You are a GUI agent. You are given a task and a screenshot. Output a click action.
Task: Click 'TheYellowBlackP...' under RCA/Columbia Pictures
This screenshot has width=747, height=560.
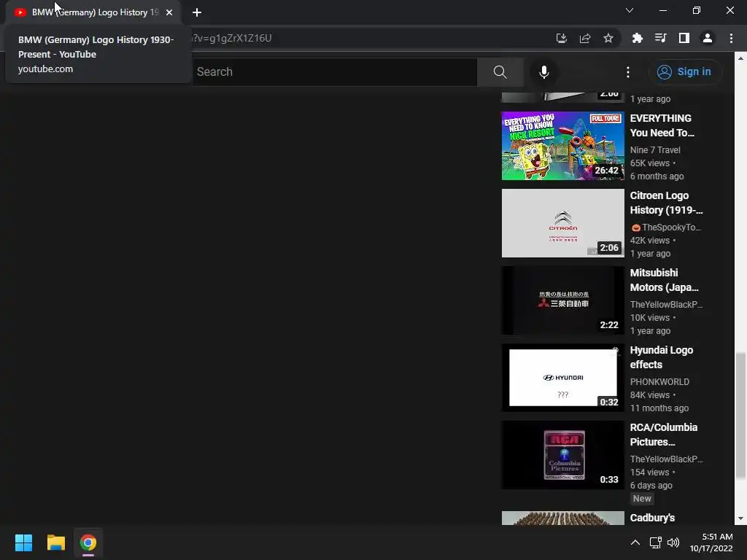pos(666,459)
